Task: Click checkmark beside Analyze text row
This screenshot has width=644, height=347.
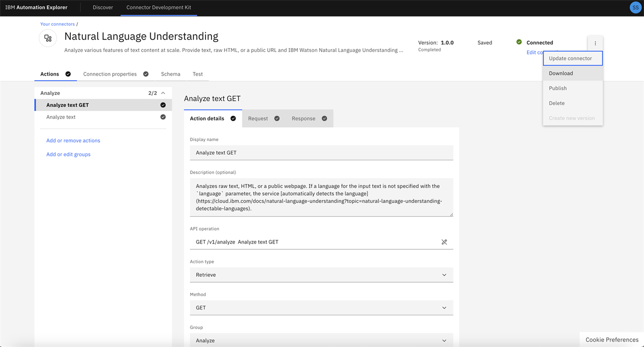Action: (x=163, y=117)
